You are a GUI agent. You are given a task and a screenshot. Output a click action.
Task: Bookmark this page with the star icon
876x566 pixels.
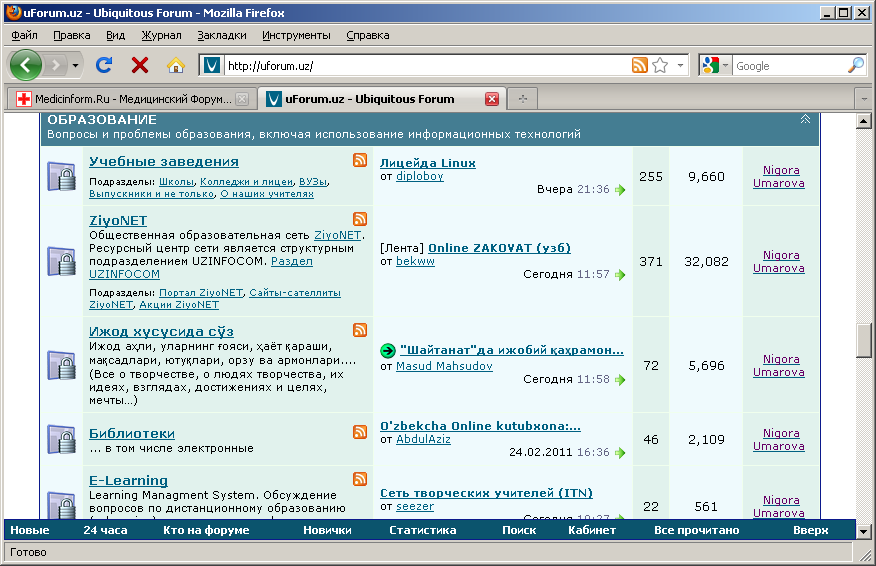660,65
